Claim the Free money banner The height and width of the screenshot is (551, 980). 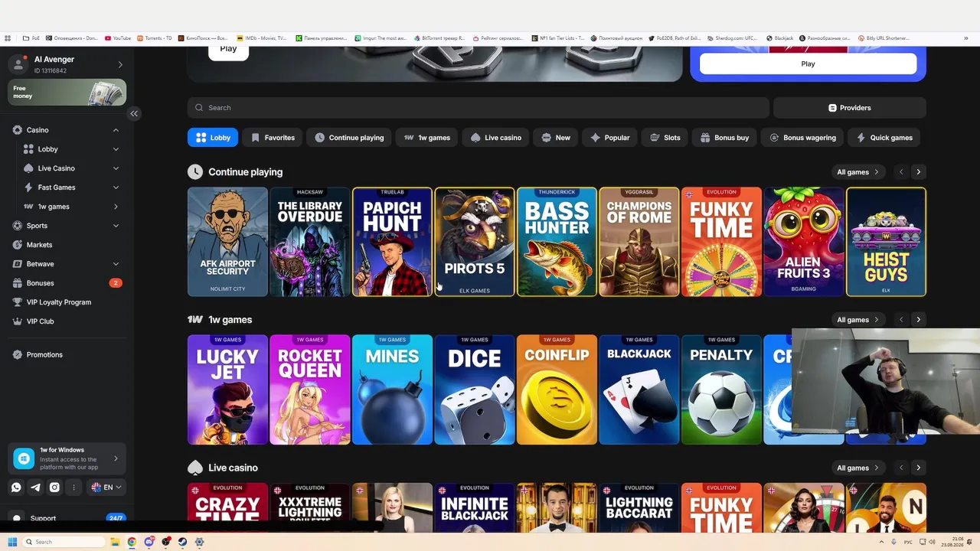tap(67, 93)
